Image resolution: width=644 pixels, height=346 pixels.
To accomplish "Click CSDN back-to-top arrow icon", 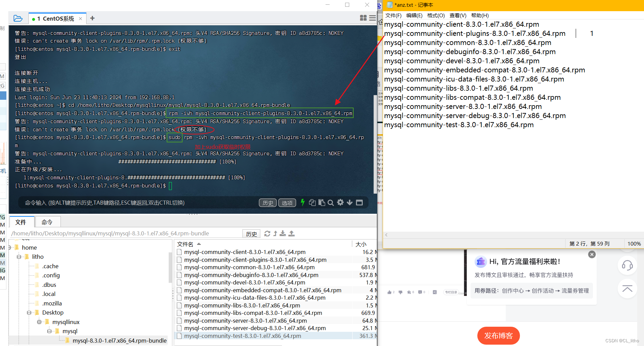I will [627, 289].
